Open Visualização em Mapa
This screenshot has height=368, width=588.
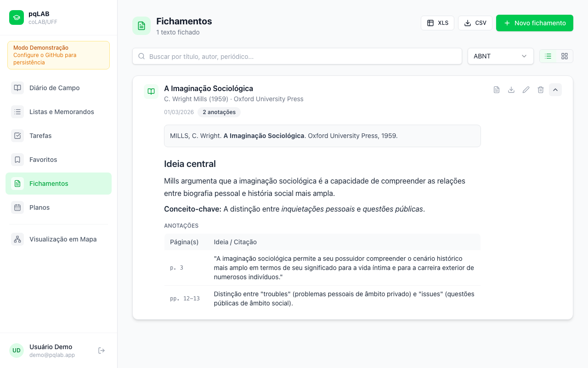tap(63, 239)
